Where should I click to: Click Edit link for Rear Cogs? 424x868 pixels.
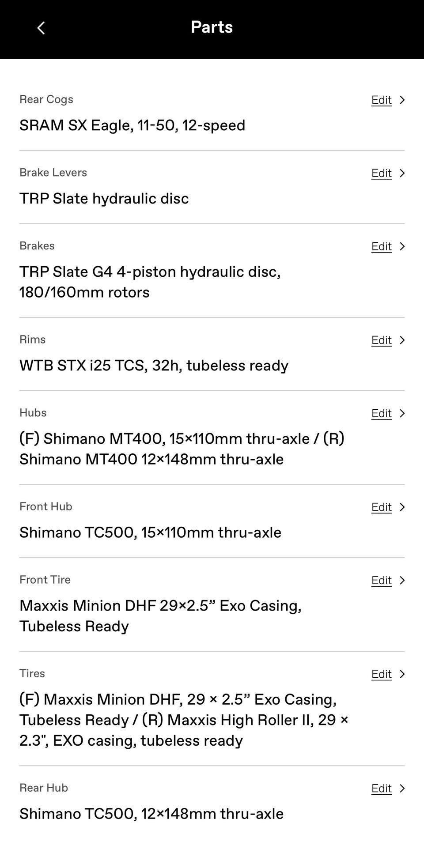(381, 100)
